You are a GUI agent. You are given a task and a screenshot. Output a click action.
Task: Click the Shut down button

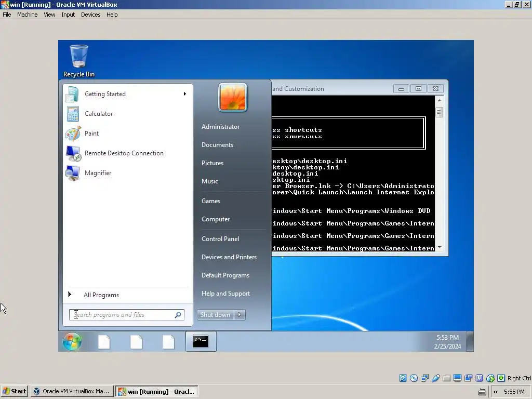pyautogui.click(x=216, y=315)
